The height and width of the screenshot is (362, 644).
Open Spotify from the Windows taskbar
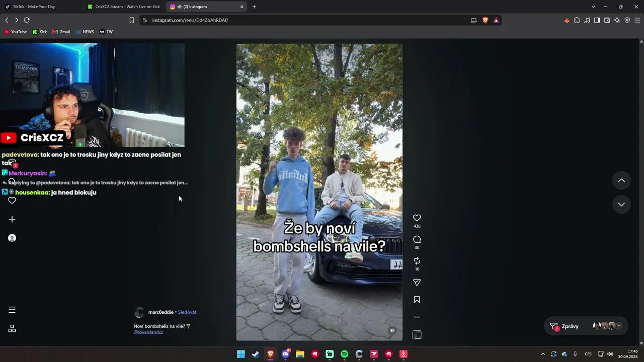pyautogui.click(x=344, y=354)
